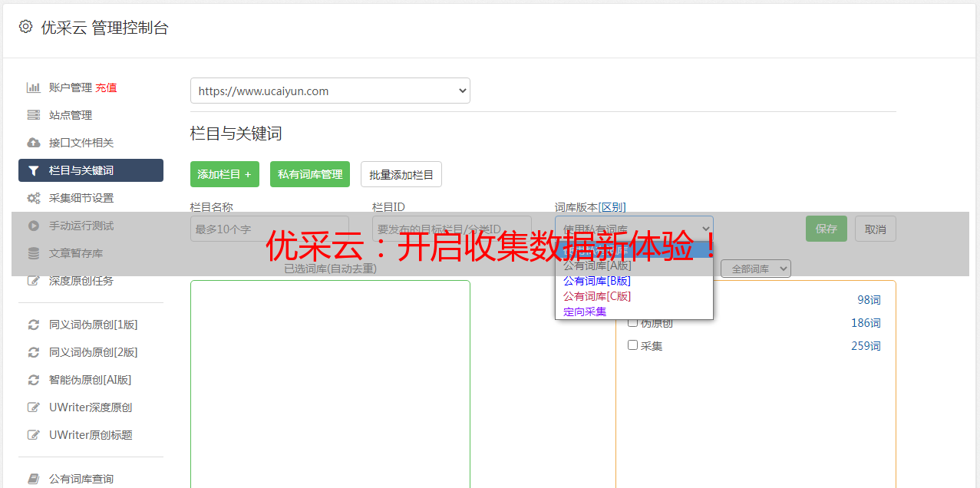The height and width of the screenshot is (488, 980).
Task: Click the gears icon for 采集细节设置
Action: (33, 198)
